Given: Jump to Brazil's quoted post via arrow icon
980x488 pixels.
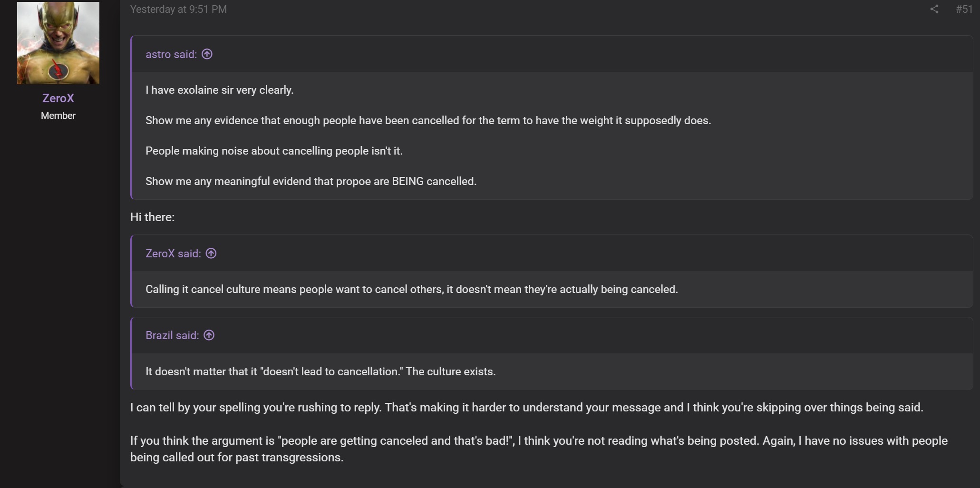Looking at the screenshot, I should (x=209, y=335).
